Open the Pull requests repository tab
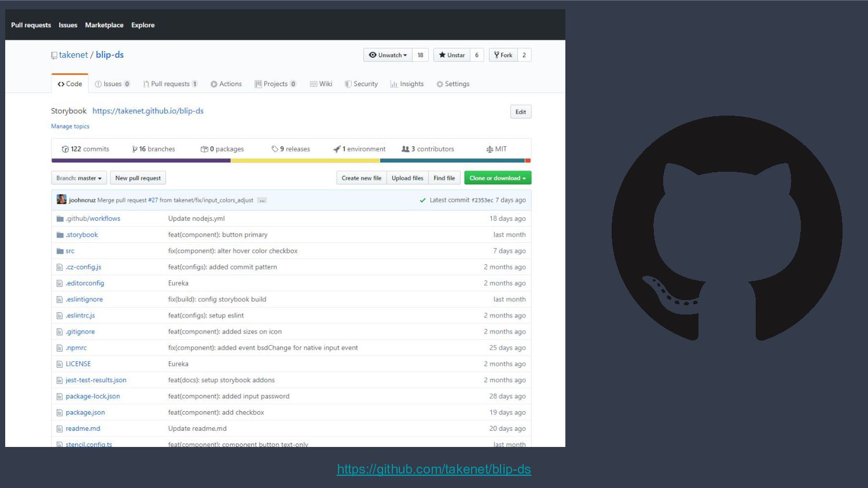The image size is (868, 488). point(170,84)
